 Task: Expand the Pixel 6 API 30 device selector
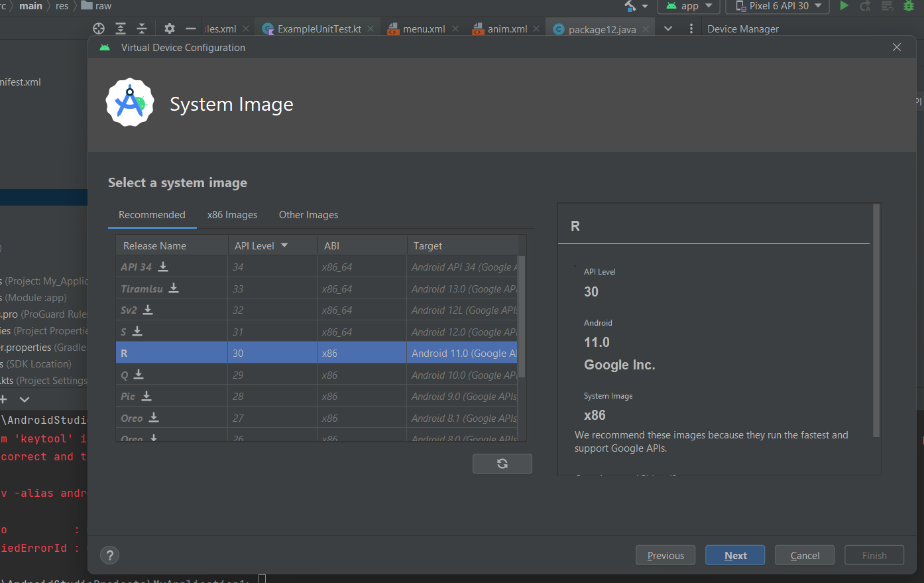pyautogui.click(x=778, y=6)
